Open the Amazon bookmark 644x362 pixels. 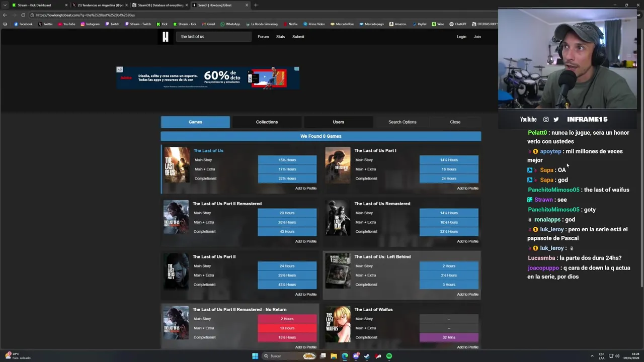397,24
